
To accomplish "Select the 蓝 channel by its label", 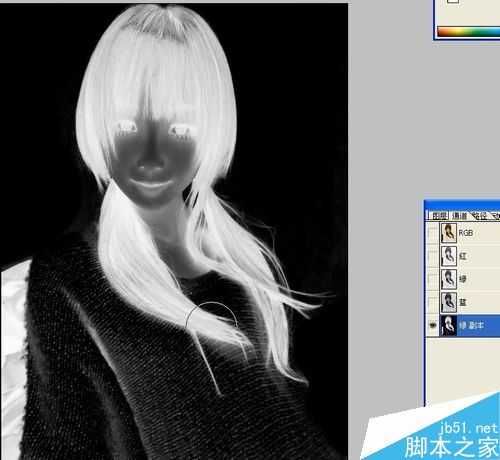I will [x=463, y=302].
